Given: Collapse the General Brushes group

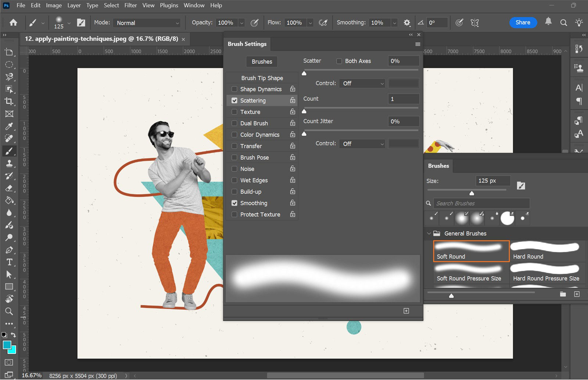Looking at the screenshot, I should coord(429,233).
